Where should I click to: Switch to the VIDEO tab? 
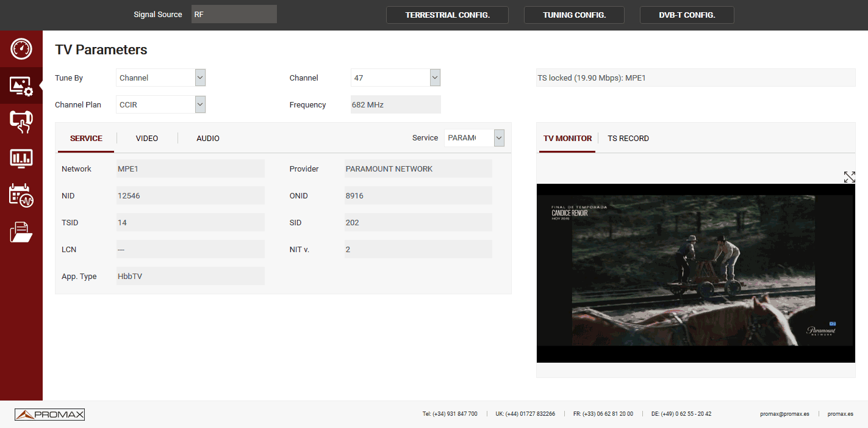147,139
